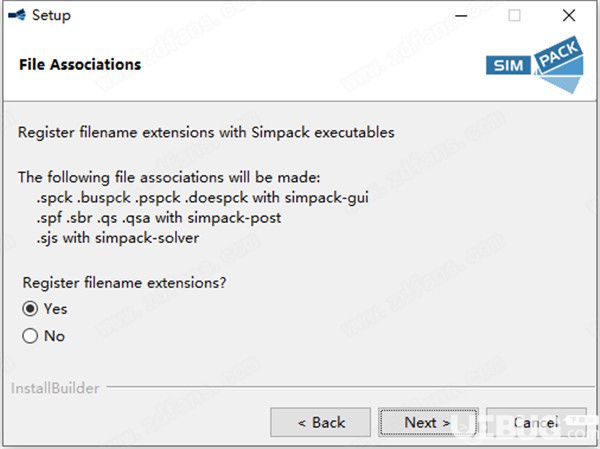Click the disabled maximize window icon
Viewport: 600px width, 449px height.
tap(514, 16)
